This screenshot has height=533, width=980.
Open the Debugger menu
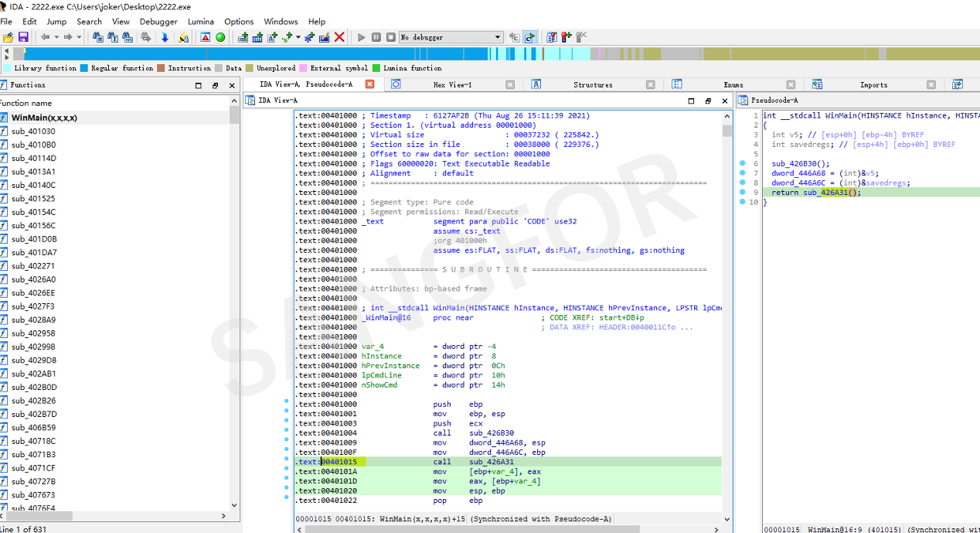click(158, 22)
